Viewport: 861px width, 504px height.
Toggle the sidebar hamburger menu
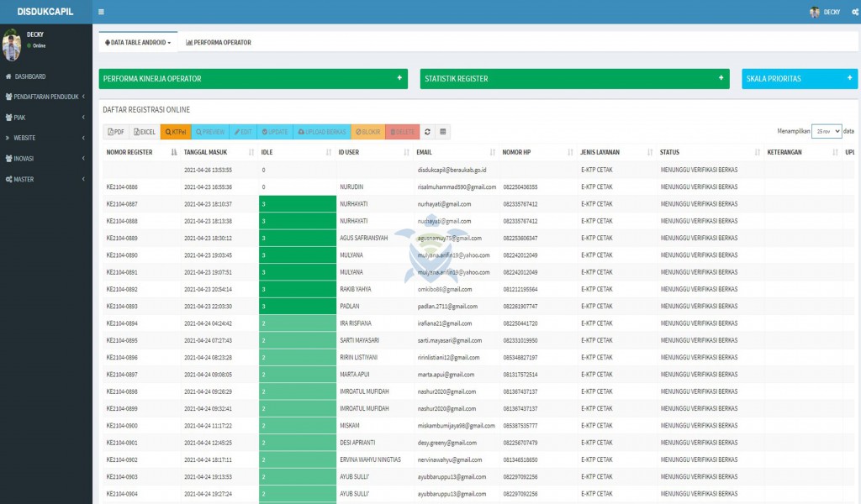[102, 12]
